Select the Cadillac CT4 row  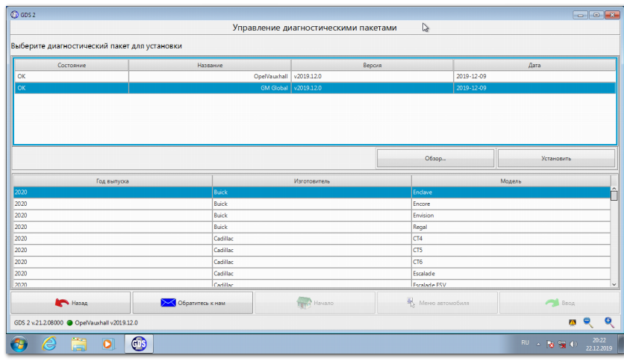[x=312, y=239]
